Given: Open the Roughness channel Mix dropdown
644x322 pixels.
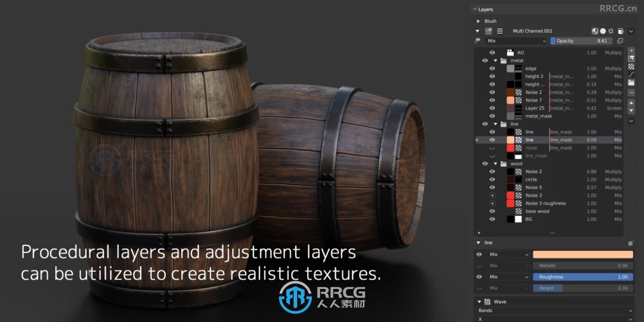Looking at the screenshot, I should point(508,277).
